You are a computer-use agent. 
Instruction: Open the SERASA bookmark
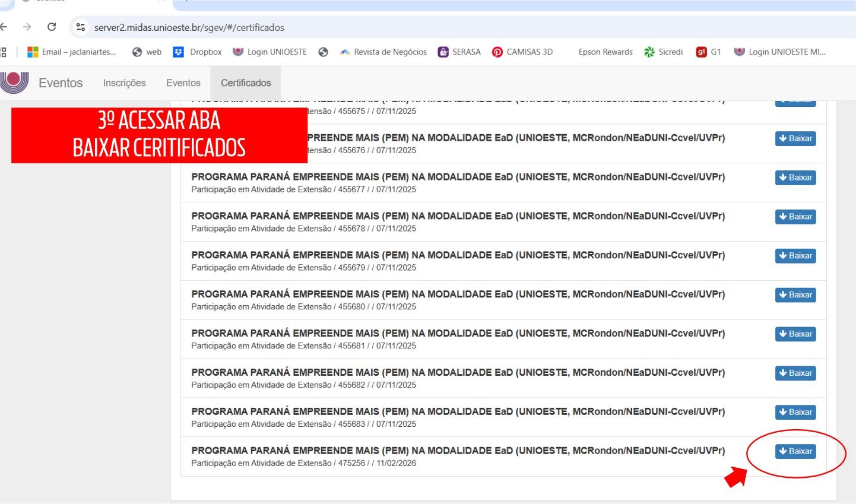click(459, 52)
